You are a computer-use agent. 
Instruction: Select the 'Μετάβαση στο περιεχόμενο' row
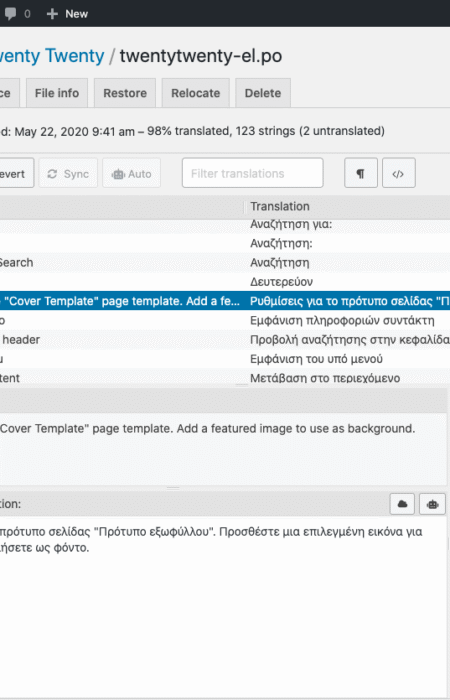click(x=225, y=377)
